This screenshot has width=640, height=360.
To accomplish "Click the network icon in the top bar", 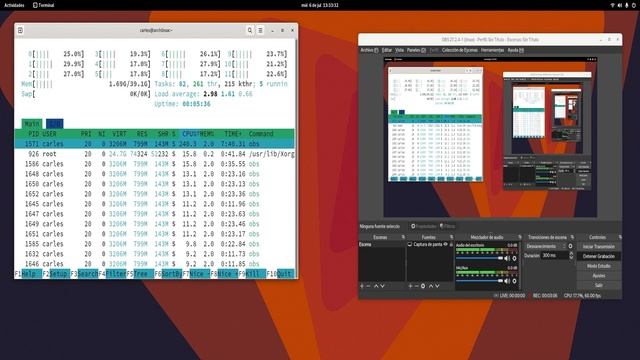I will coord(612,5).
